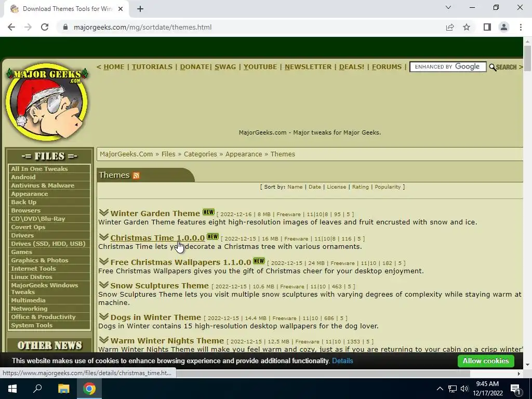Click the Themes RSS feed icon
This screenshot has height=399, width=532.
(136, 176)
